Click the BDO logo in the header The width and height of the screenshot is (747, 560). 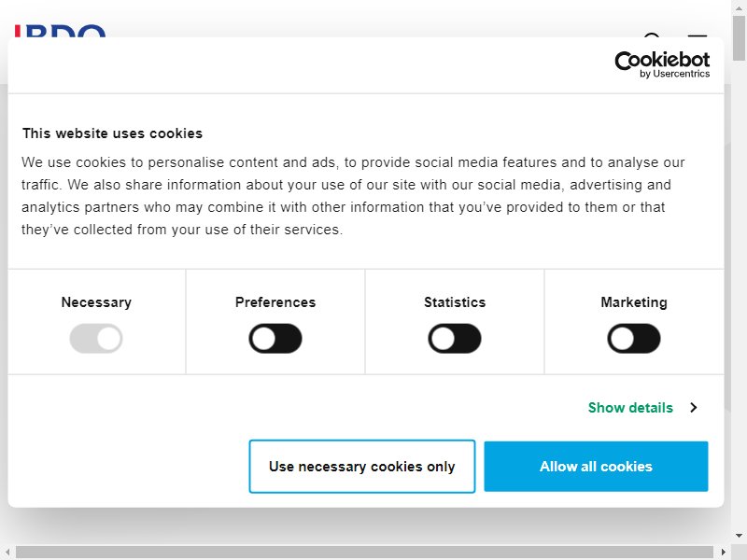pos(60,31)
